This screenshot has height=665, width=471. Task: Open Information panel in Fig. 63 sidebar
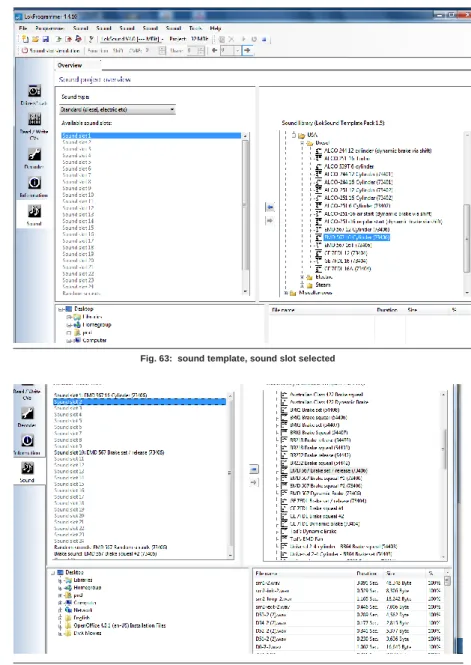coord(34,187)
